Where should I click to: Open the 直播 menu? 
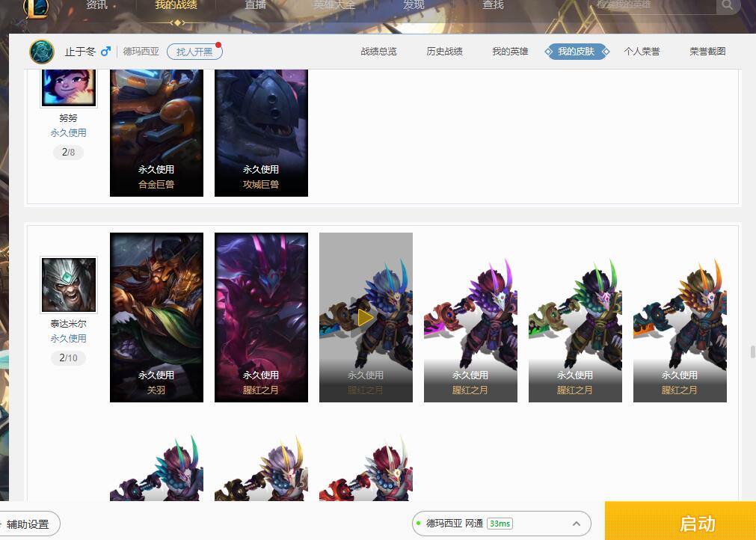point(256,4)
